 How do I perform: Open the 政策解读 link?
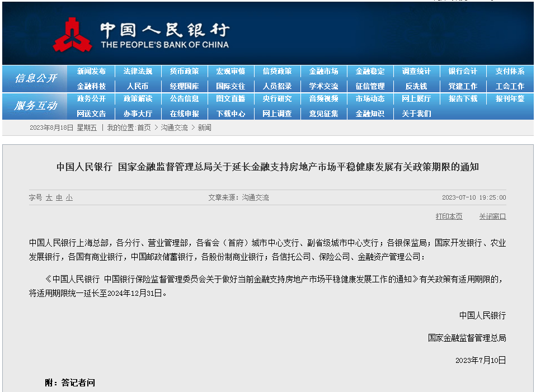138,99
